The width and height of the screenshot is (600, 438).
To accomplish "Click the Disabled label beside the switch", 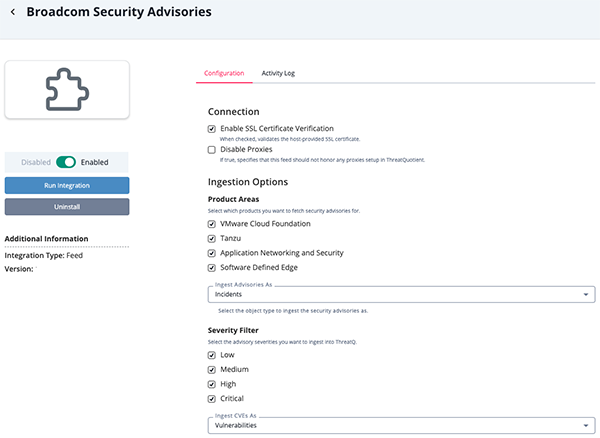I will point(36,162).
